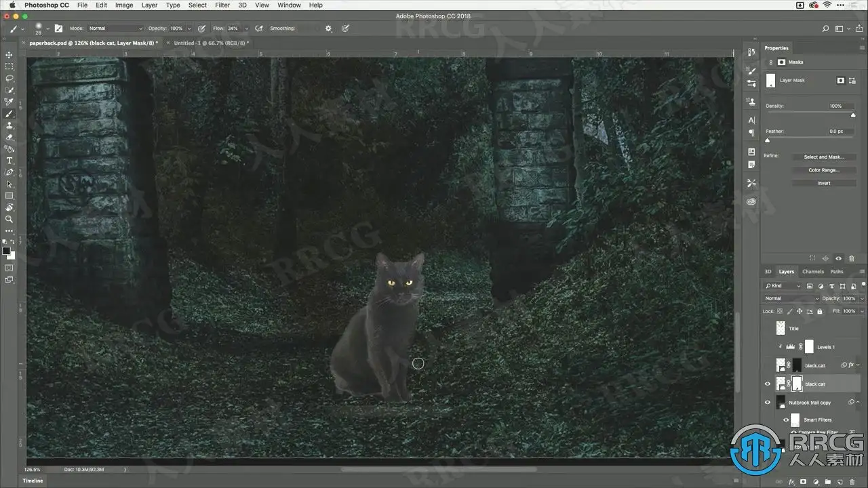Viewport: 868px width, 488px height.
Task: Open the Filter menu
Action: click(x=222, y=5)
